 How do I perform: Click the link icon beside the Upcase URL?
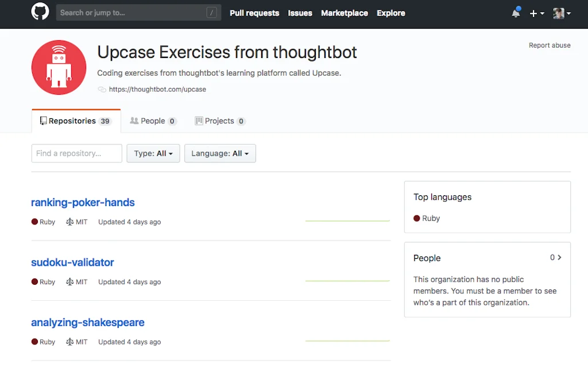point(102,90)
